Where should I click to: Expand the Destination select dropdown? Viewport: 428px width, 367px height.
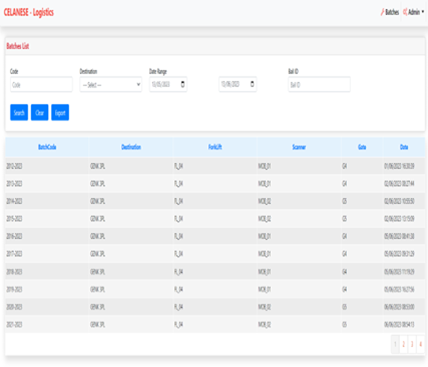[x=111, y=85]
